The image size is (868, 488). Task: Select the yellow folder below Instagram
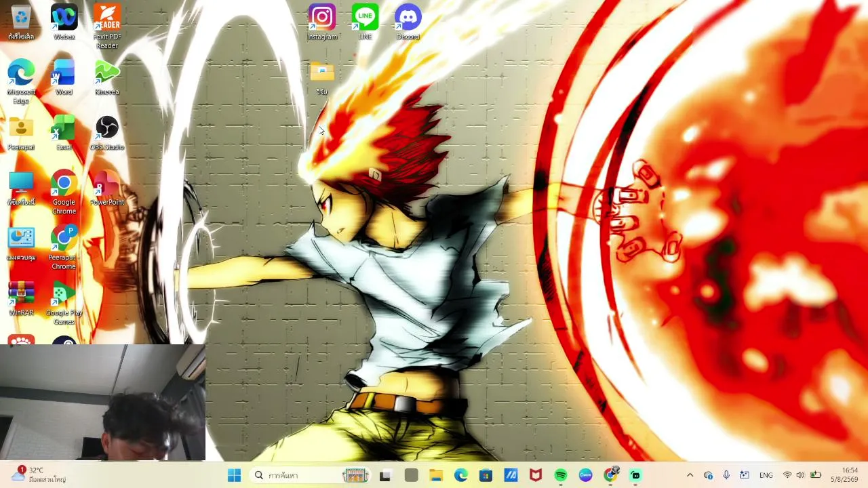point(322,78)
